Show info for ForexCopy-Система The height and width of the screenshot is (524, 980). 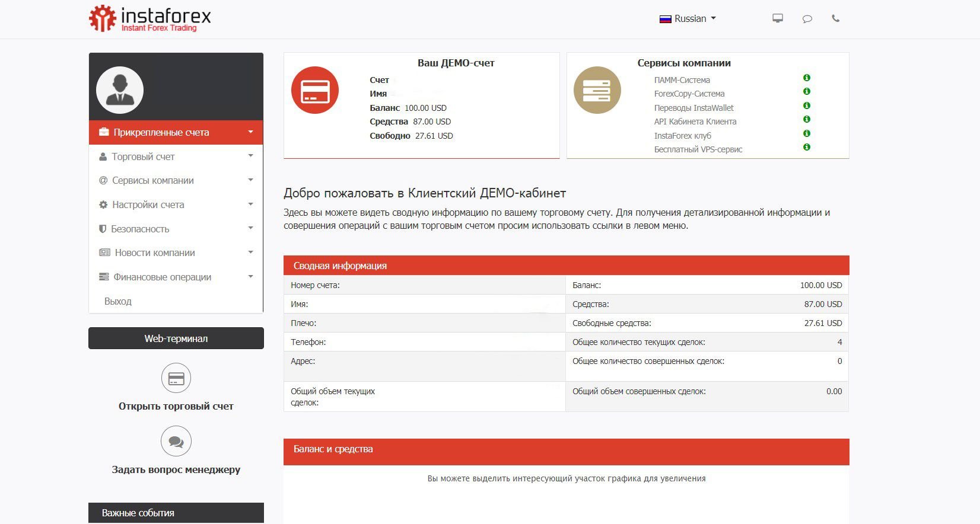point(807,91)
